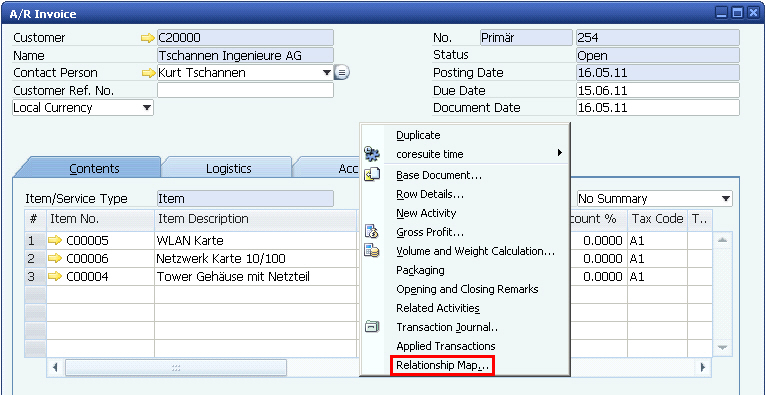
Task: Choose Packaging from the context menu
Action: click(420, 270)
